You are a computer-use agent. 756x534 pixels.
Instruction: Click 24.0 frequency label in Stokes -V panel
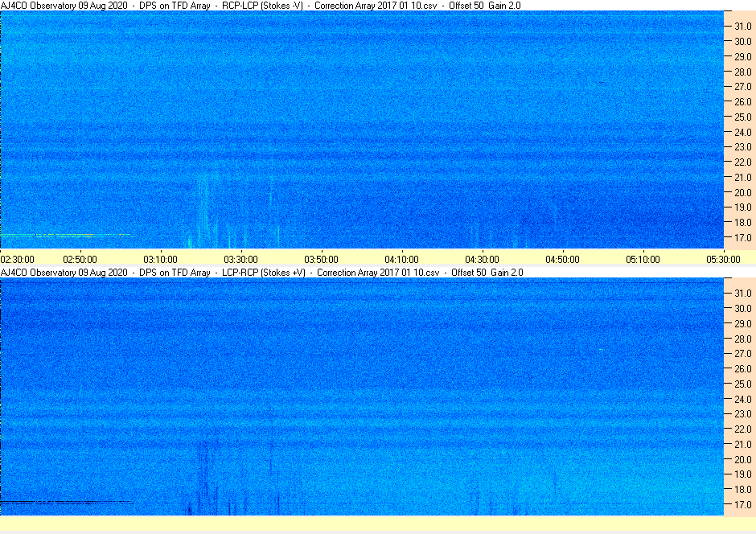pos(742,132)
